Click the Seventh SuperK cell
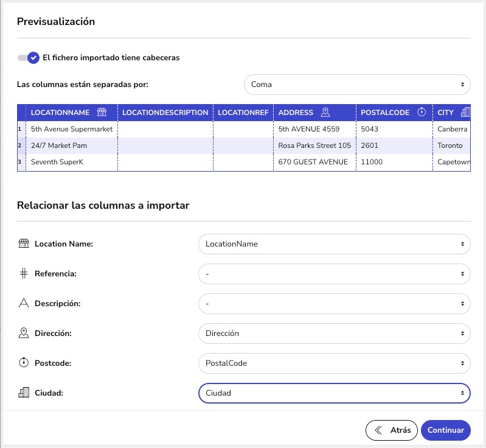The image size is (486, 448). pos(72,162)
